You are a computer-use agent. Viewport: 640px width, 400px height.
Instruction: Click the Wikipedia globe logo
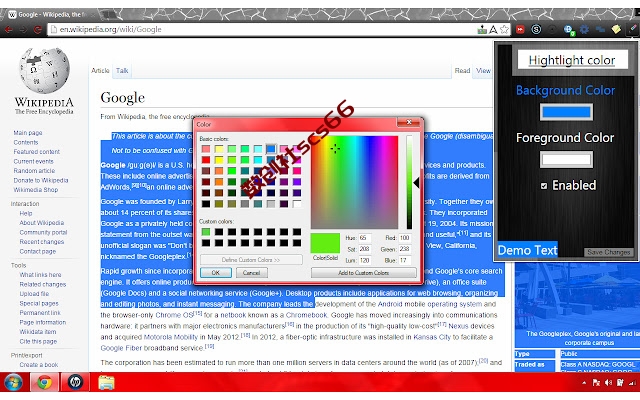pos(44,70)
